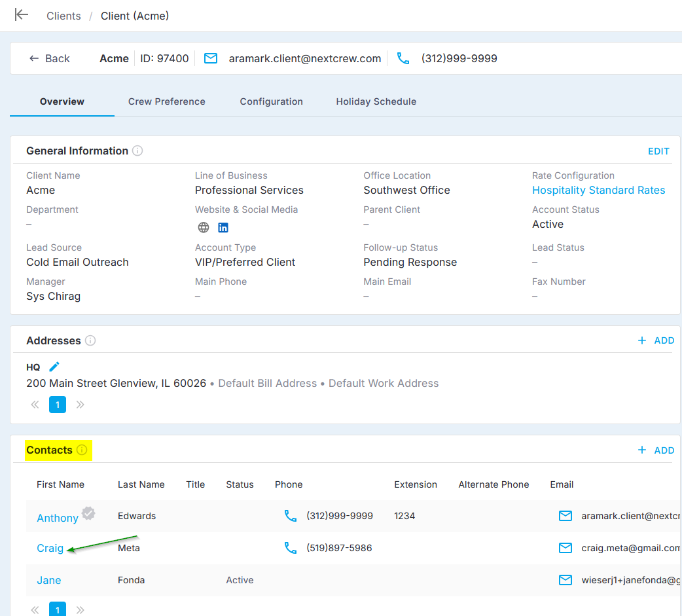Switch to the Overview tab
Image resolution: width=682 pixels, height=616 pixels.
(62, 101)
